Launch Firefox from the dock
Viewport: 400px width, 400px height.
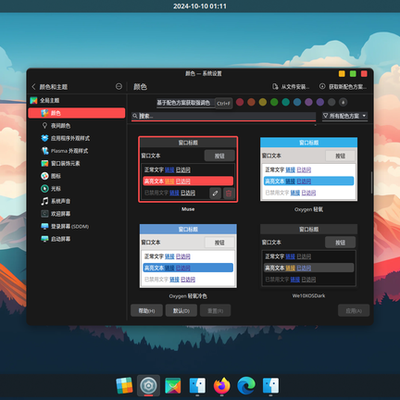pyautogui.click(x=222, y=386)
